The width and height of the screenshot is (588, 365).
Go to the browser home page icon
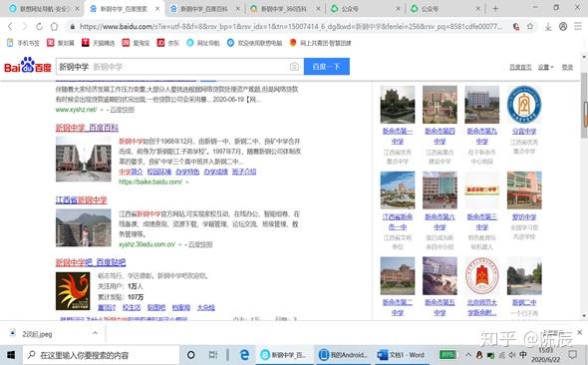(55, 26)
